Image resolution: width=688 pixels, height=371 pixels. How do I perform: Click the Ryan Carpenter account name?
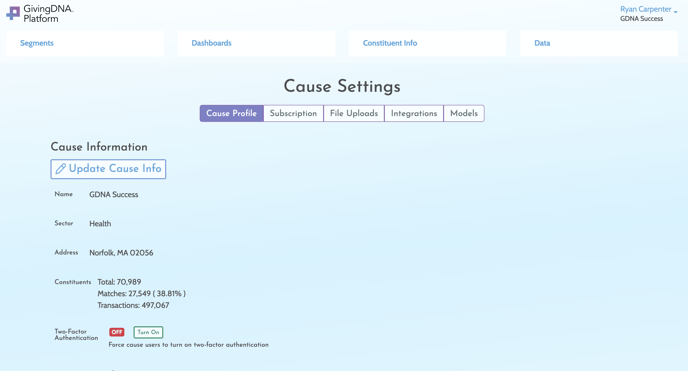pyautogui.click(x=645, y=9)
